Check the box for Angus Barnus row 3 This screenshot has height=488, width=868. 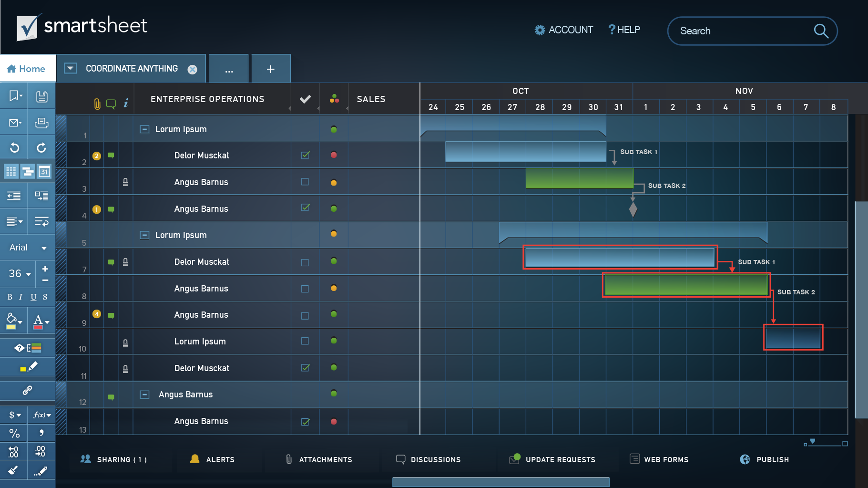pyautogui.click(x=305, y=182)
